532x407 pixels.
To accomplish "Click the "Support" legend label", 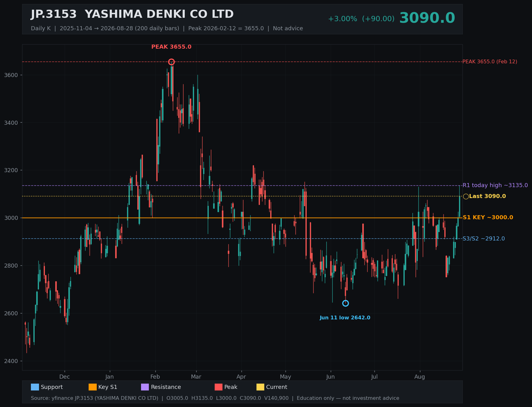I will tap(52, 387).
